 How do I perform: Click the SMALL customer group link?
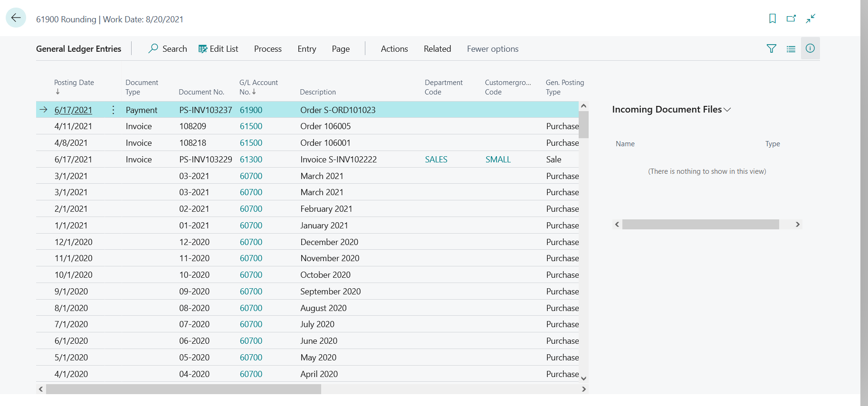click(x=498, y=160)
